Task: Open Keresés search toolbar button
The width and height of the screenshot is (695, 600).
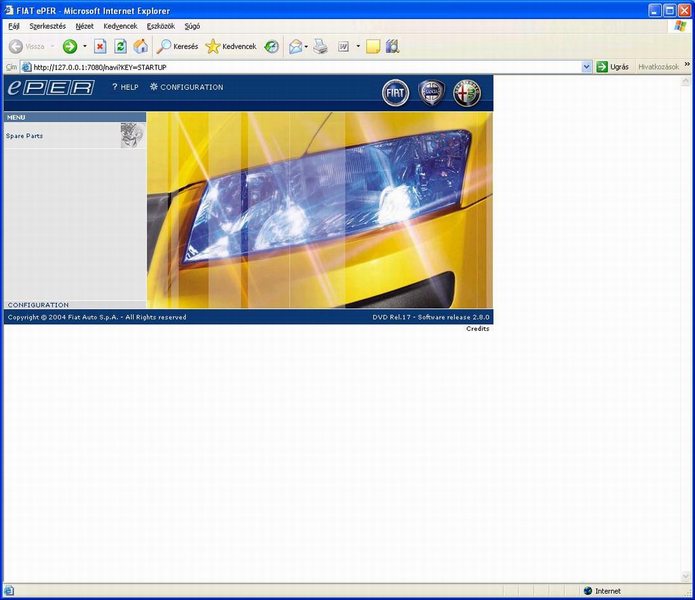Action: 177,46
